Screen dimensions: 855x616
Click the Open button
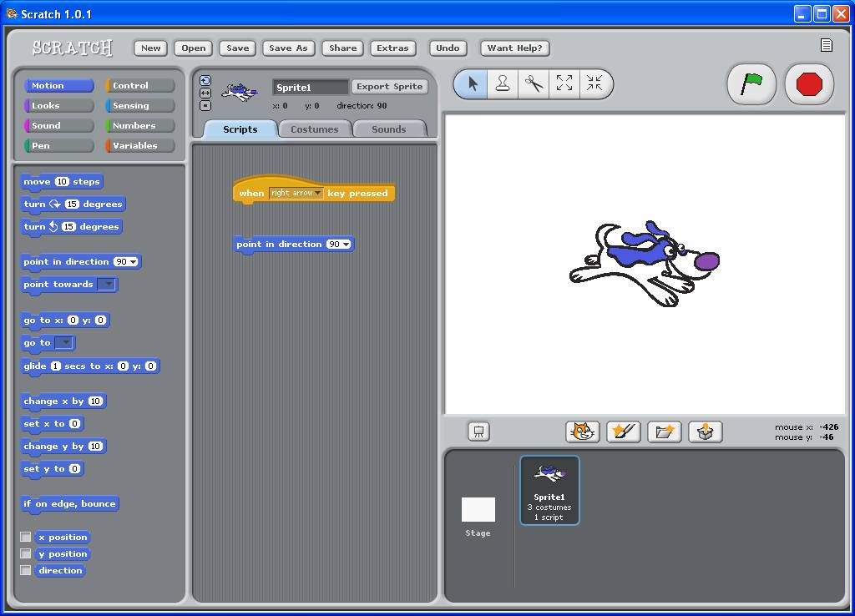(194, 48)
